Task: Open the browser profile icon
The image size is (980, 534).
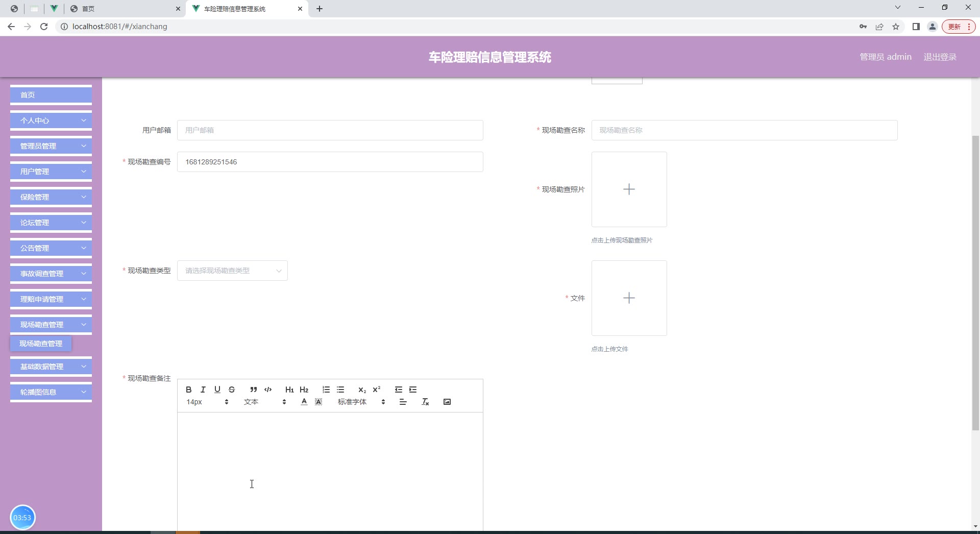Action: coord(933,27)
